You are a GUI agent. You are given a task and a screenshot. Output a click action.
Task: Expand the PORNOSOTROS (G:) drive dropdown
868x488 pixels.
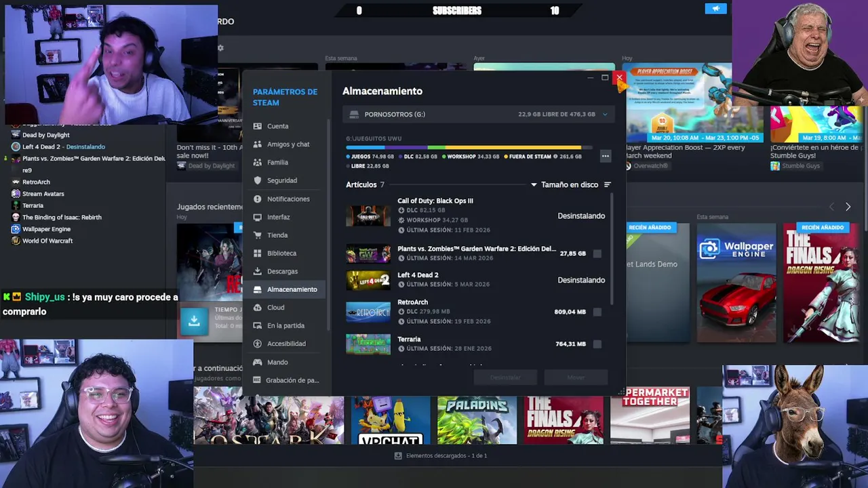click(x=605, y=115)
